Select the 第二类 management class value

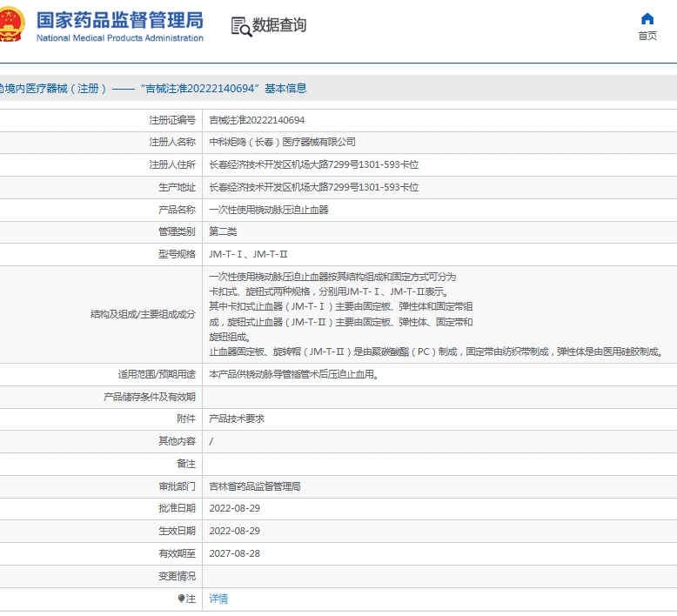coord(223,231)
